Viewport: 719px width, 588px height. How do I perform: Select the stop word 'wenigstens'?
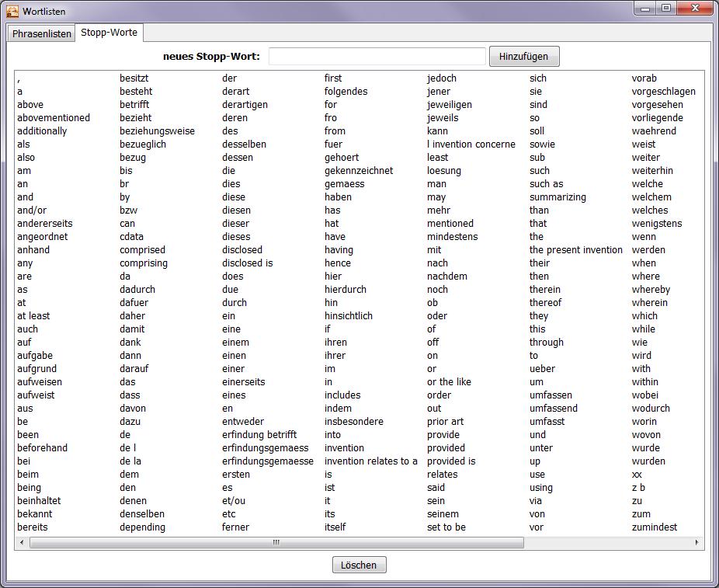point(657,224)
